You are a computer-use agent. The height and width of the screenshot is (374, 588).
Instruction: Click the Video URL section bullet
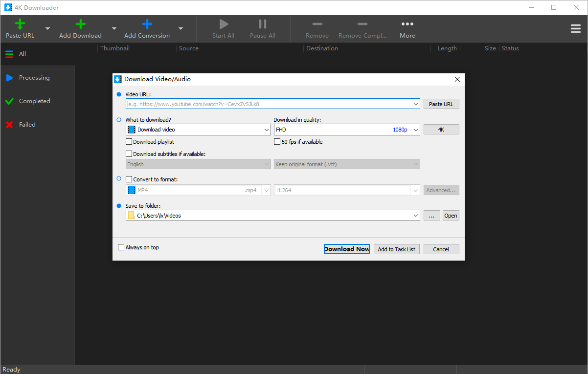pyautogui.click(x=119, y=94)
